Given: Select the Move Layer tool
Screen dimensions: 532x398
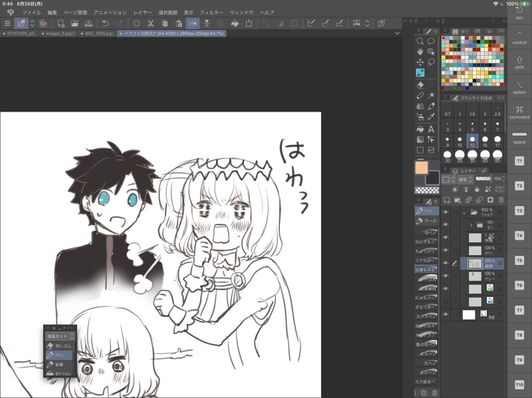Looking at the screenshot, I should [420, 62].
